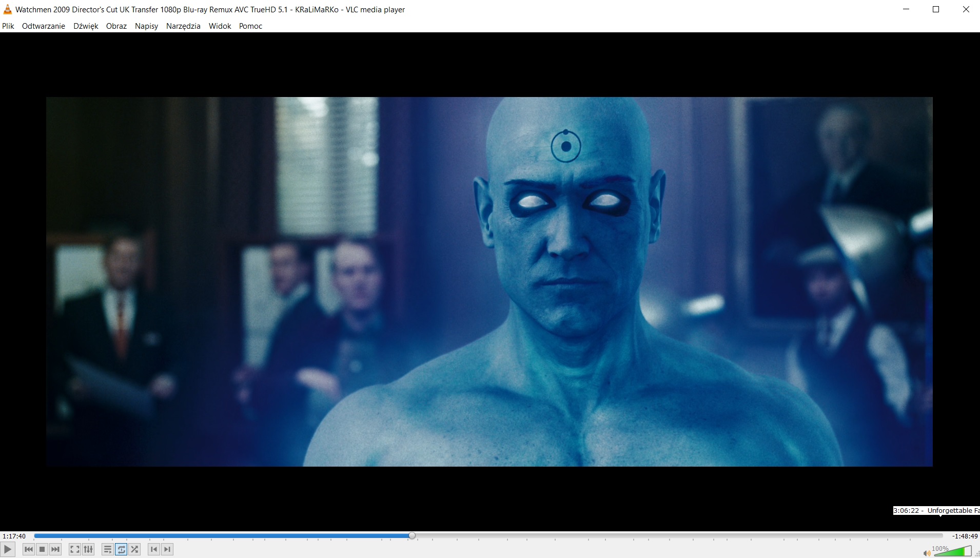Skip to next media in playlist
This screenshot has width=980, height=558.
[x=55, y=549]
